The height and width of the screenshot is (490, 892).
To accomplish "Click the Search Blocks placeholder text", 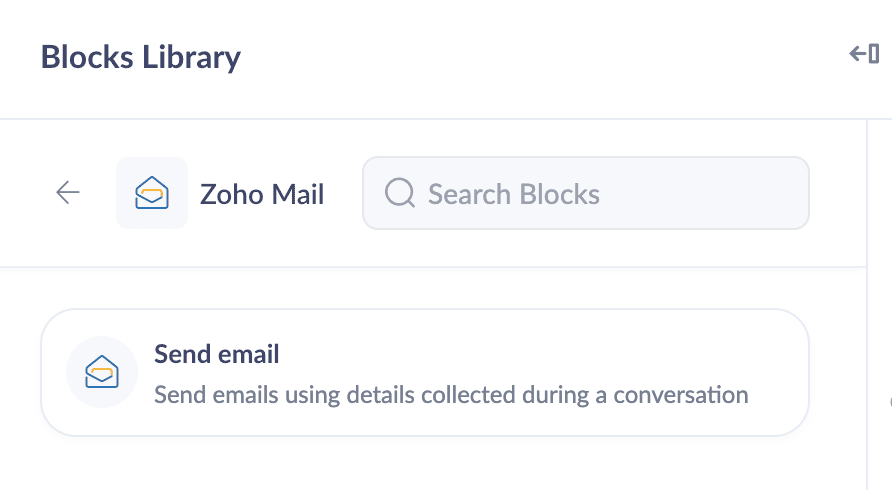I will 514,194.
